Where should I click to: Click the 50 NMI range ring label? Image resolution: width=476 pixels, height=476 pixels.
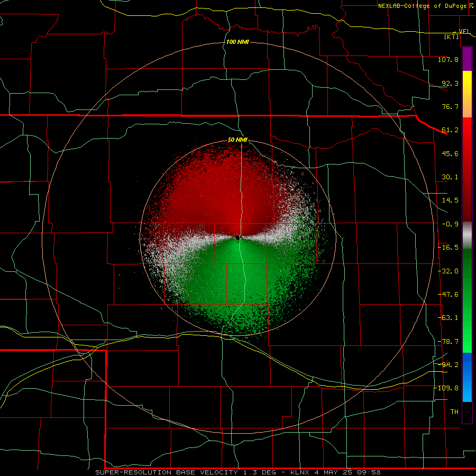point(237,140)
